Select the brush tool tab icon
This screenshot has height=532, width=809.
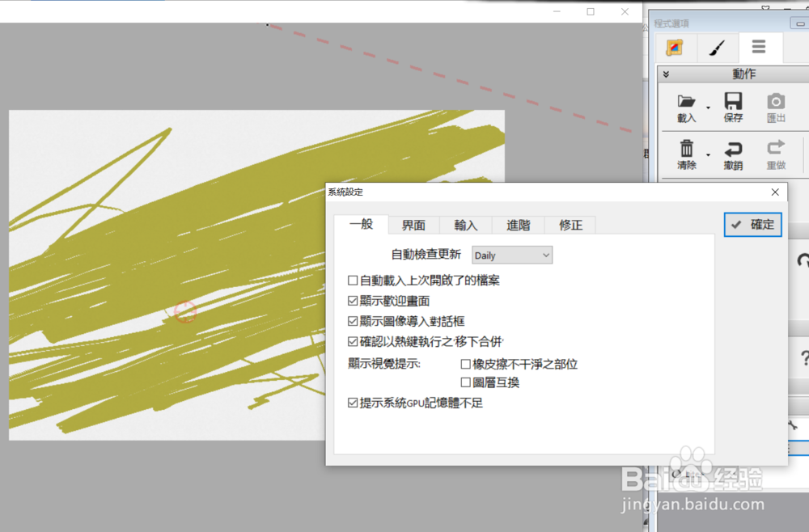(717, 48)
